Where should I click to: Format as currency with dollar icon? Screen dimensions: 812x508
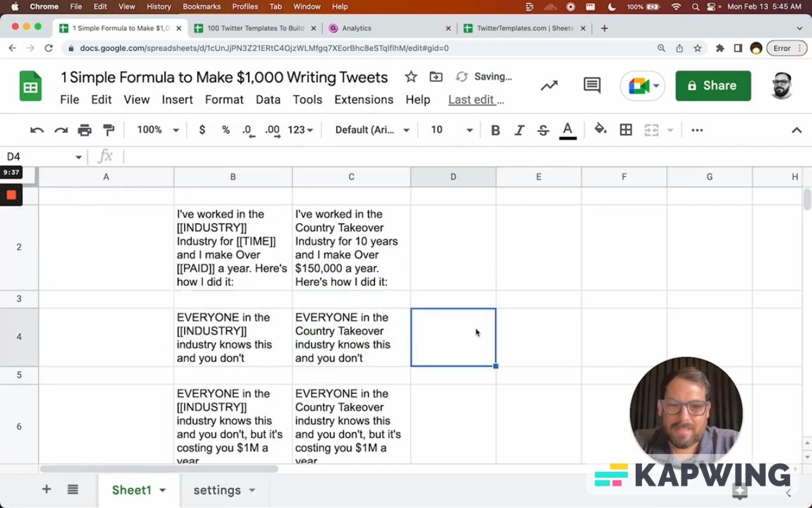point(202,130)
